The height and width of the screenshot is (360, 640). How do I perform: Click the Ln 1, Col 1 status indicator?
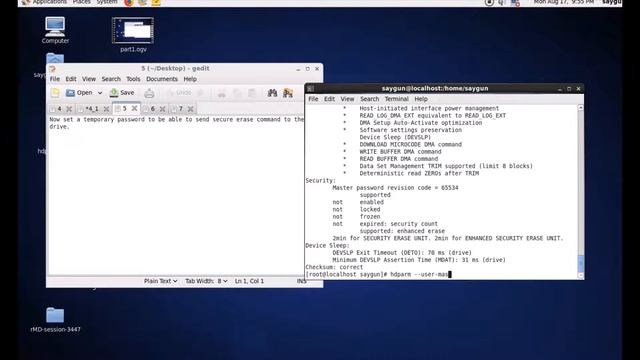pyautogui.click(x=249, y=281)
